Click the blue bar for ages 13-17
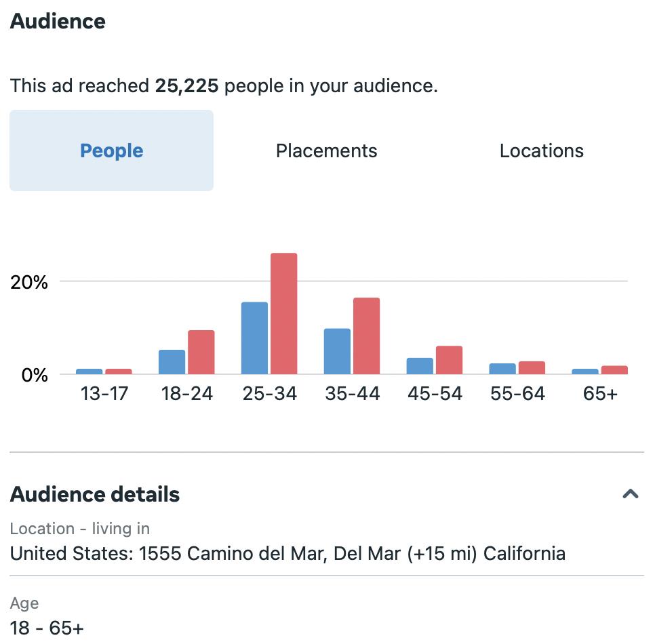This screenshot has width=655, height=644. [x=89, y=371]
